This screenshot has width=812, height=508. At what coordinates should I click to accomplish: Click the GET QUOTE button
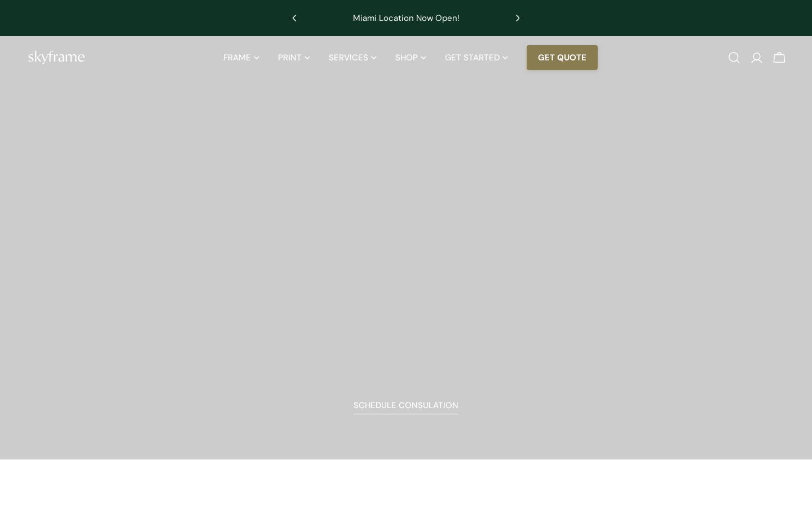(562, 58)
